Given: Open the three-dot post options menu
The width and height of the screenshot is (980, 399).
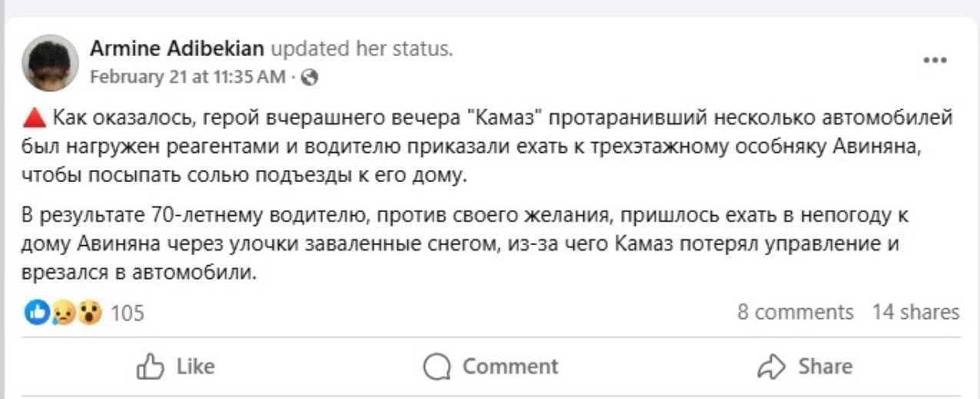Looking at the screenshot, I should (934, 62).
